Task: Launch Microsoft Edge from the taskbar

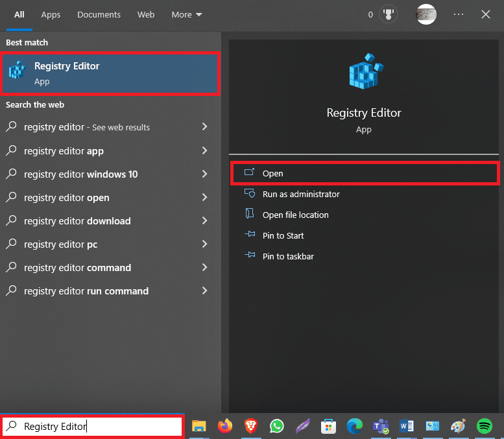Action: click(x=355, y=426)
